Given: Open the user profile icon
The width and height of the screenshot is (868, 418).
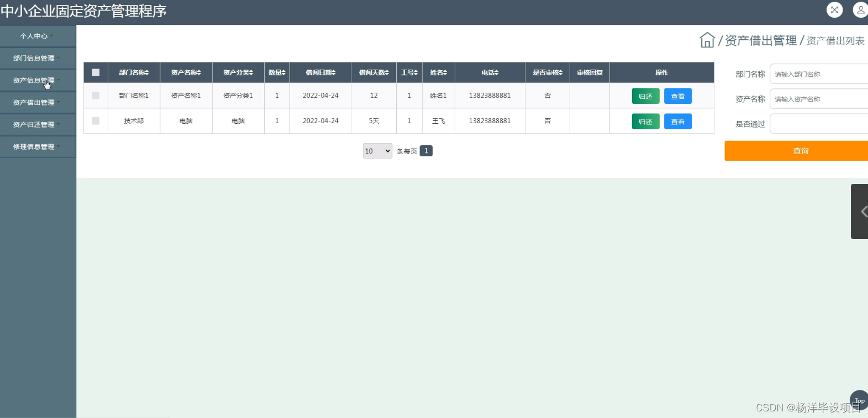Looking at the screenshot, I should (x=860, y=9).
